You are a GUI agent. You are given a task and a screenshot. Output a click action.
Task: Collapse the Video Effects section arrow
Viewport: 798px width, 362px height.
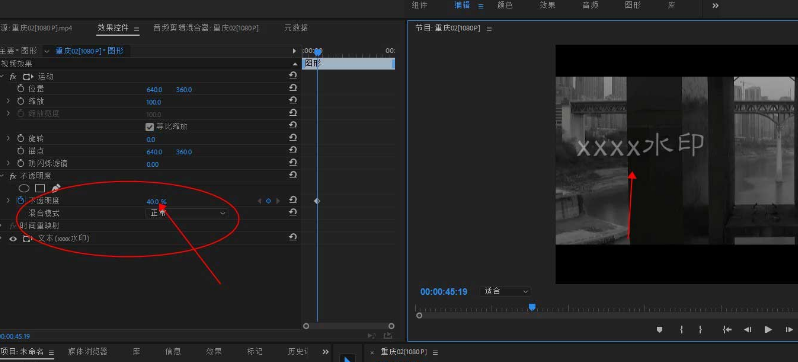tap(295, 64)
